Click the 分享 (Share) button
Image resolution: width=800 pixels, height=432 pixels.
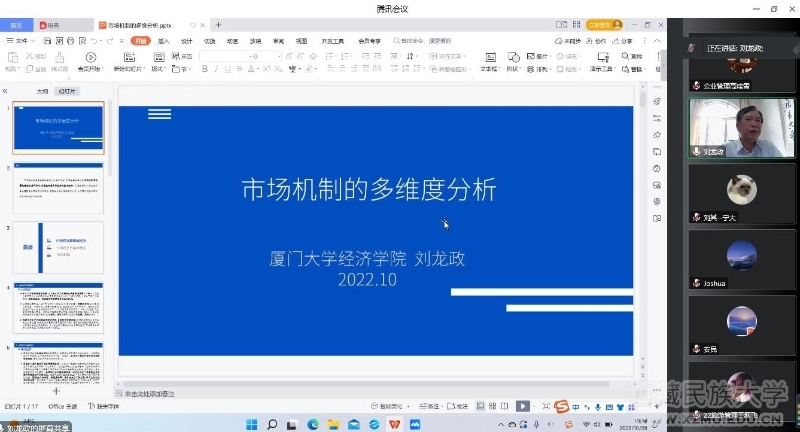pos(623,41)
